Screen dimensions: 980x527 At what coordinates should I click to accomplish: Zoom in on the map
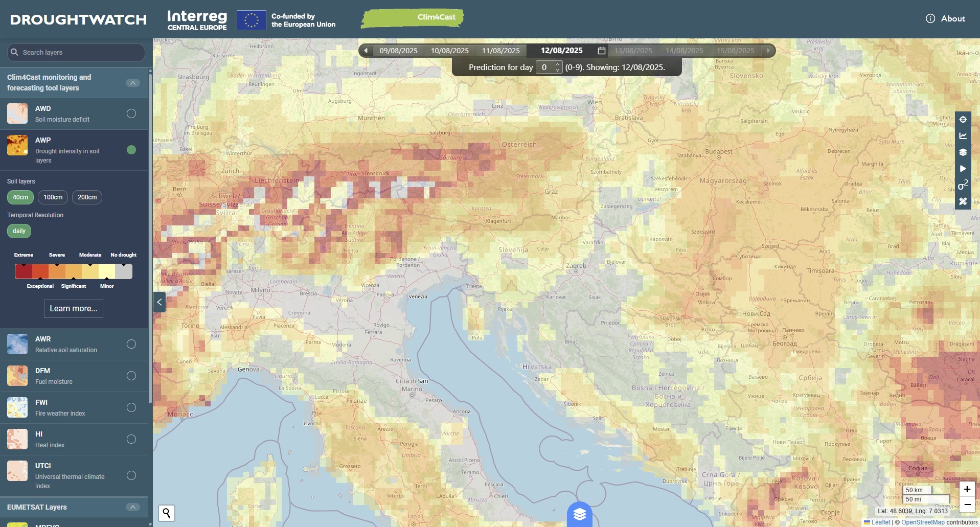coord(967,489)
